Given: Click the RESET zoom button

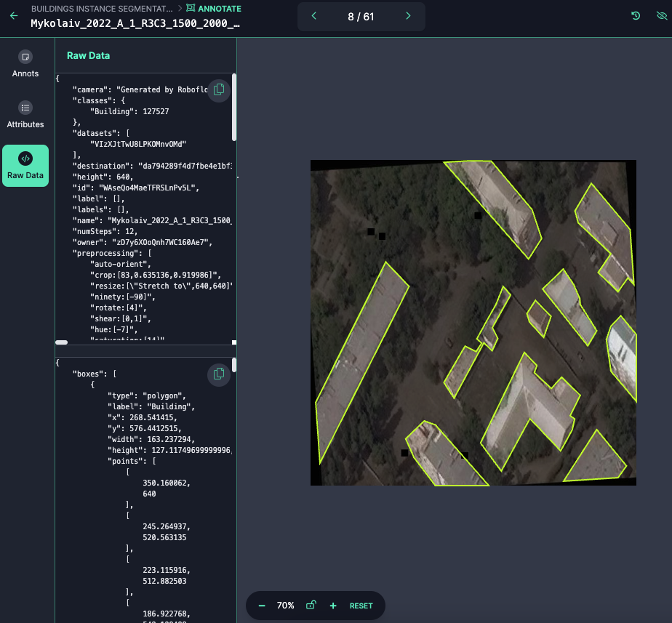Looking at the screenshot, I should click(x=361, y=606).
